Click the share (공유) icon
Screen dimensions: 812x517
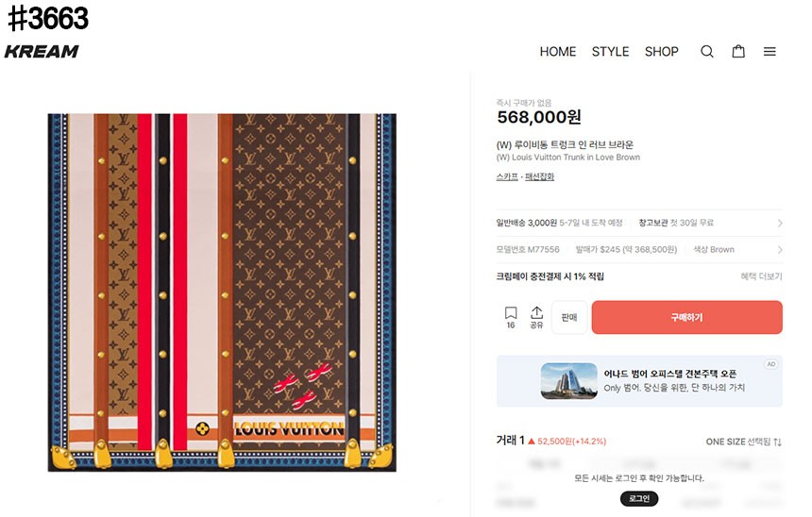[536, 316]
